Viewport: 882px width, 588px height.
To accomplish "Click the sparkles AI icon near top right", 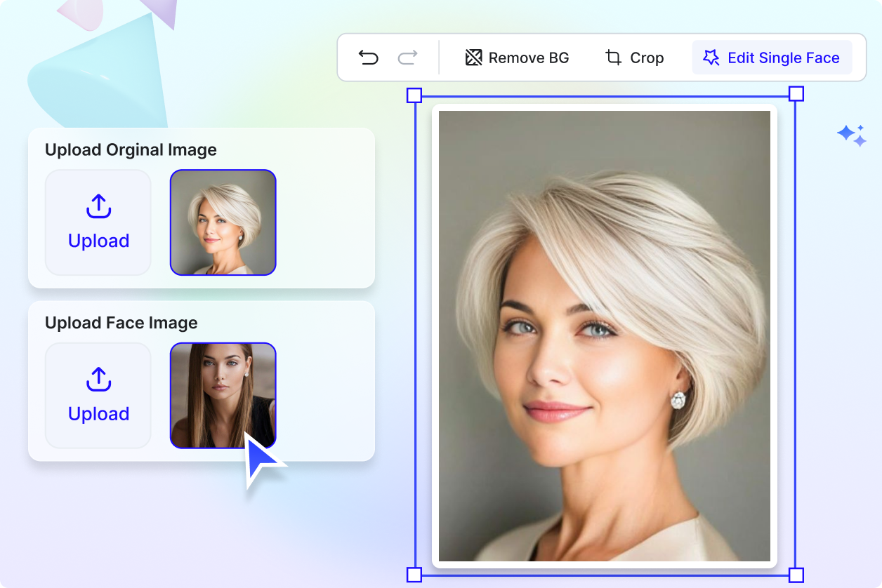I will click(852, 134).
